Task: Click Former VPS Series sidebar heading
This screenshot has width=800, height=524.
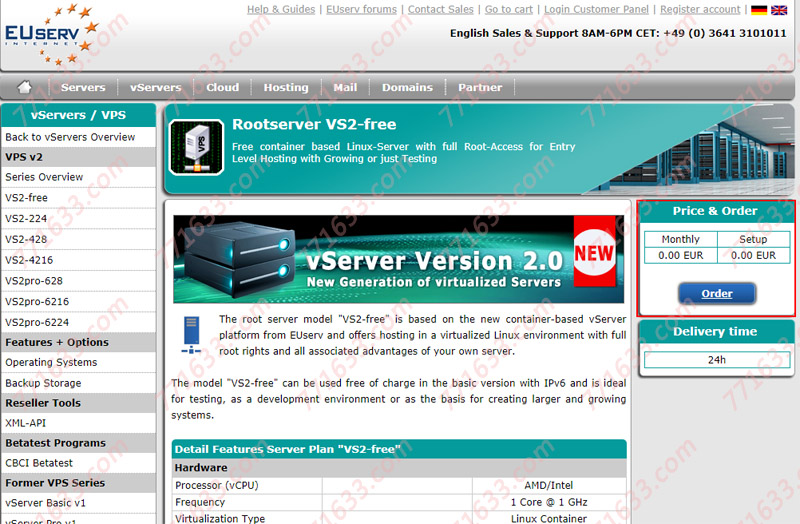Action: tap(79, 483)
